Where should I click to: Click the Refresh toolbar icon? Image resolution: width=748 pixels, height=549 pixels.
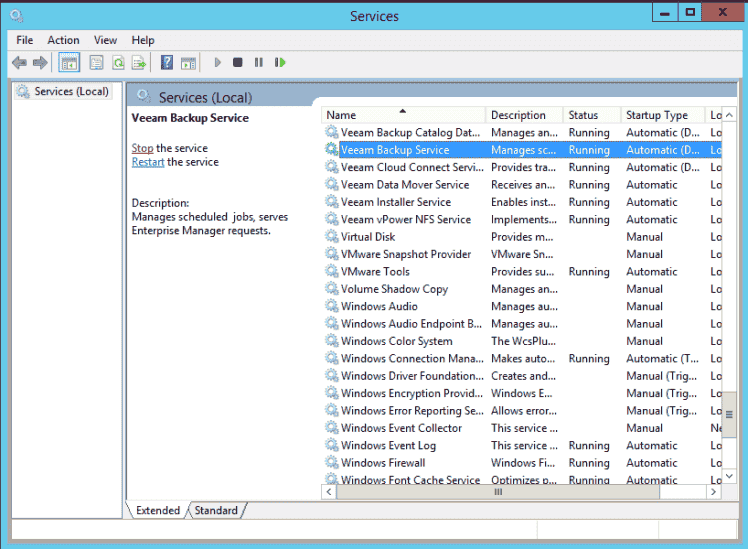coord(118,62)
